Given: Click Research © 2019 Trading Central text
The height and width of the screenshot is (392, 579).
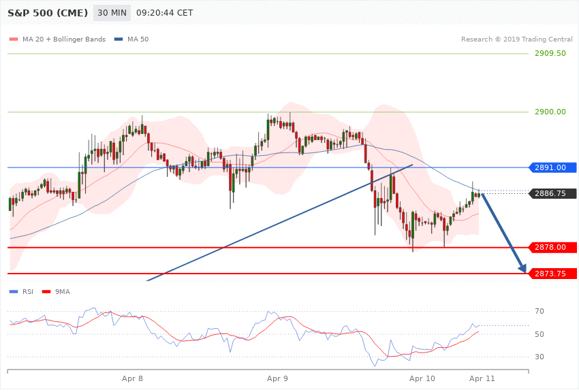Looking at the screenshot, I should coord(516,39).
